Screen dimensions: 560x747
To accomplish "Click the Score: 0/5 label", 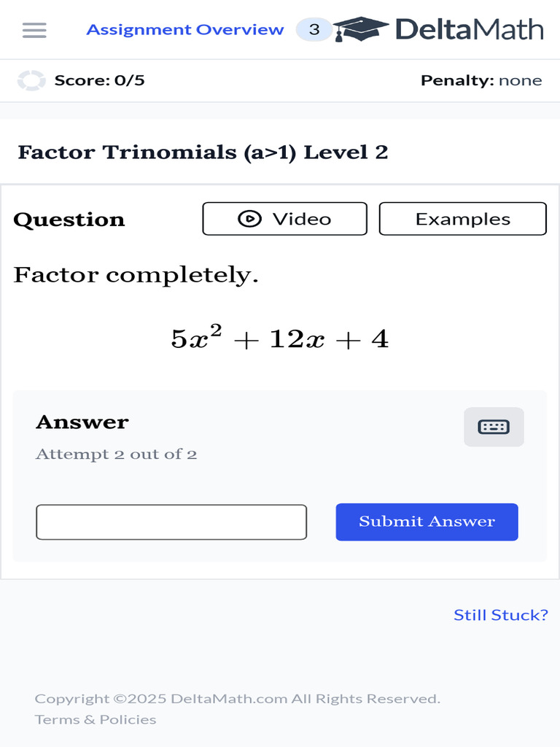I will click(99, 80).
